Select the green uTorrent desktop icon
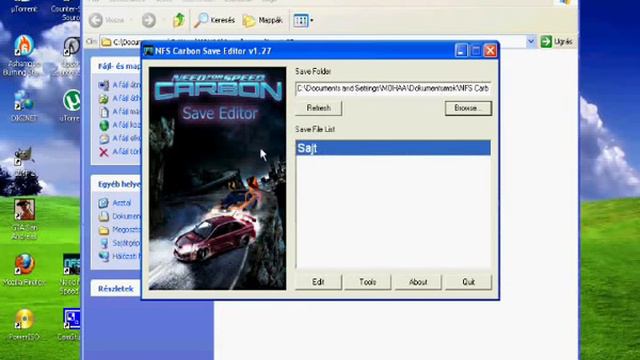The height and width of the screenshot is (360, 640). (x=70, y=106)
